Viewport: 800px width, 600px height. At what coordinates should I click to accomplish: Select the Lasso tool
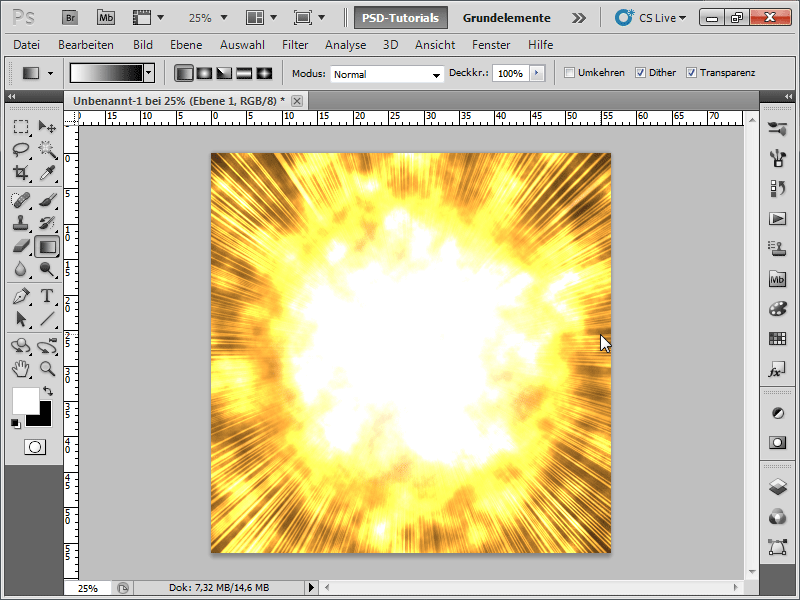tap(21, 149)
